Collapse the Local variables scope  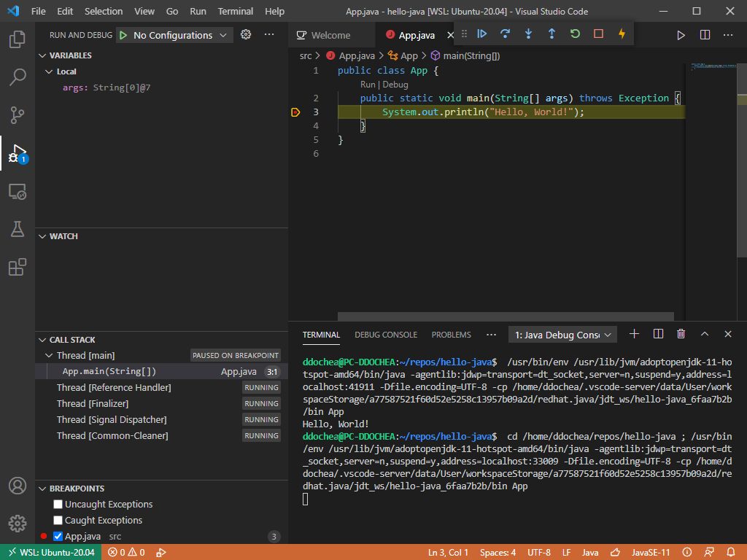tap(49, 72)
